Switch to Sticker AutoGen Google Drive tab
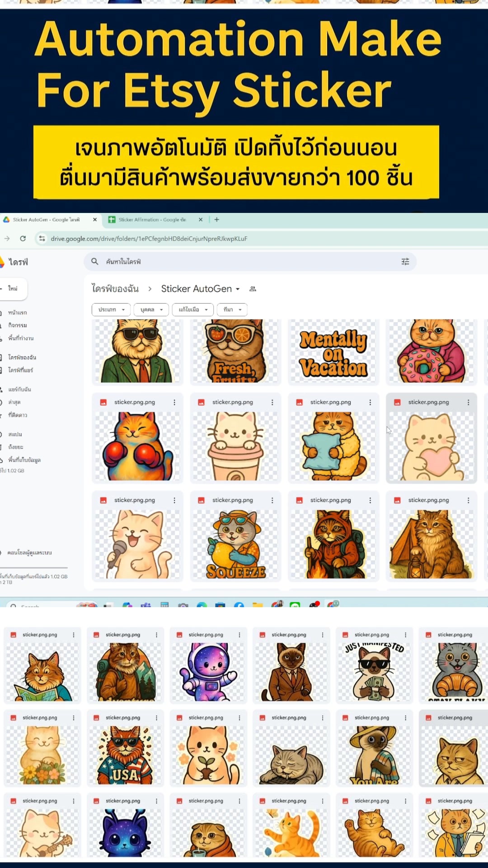 tap(47, 220)
